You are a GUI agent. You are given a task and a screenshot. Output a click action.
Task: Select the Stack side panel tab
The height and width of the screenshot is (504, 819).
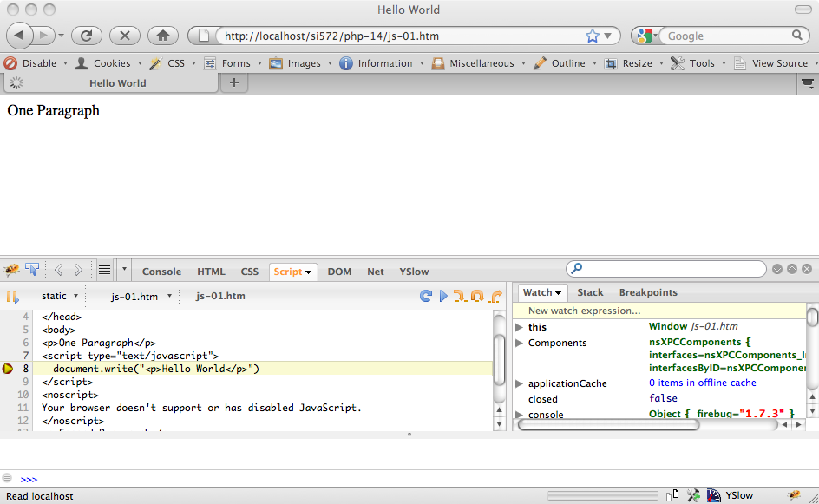point(590,292)
